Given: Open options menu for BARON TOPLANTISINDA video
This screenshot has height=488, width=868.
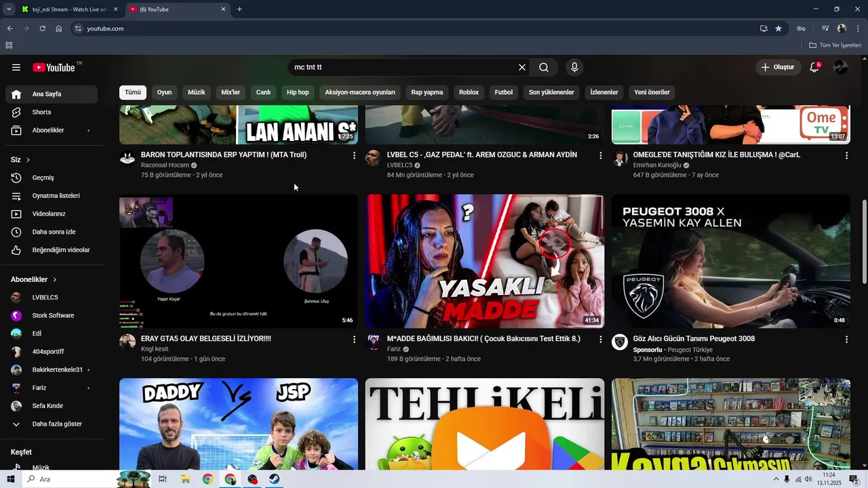Looking at the screenshot, I should tap(354, 155).
